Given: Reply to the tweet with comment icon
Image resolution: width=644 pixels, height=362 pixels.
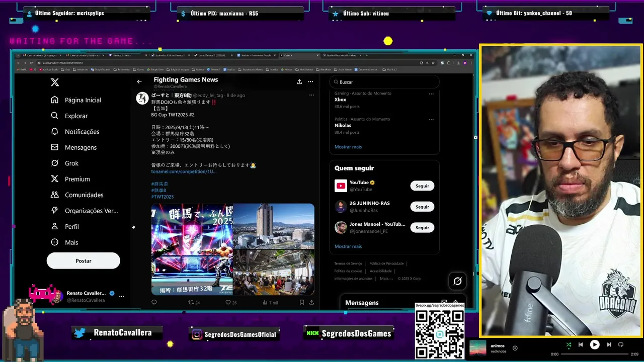Looking at the screenshot, I should pos(154,302).
